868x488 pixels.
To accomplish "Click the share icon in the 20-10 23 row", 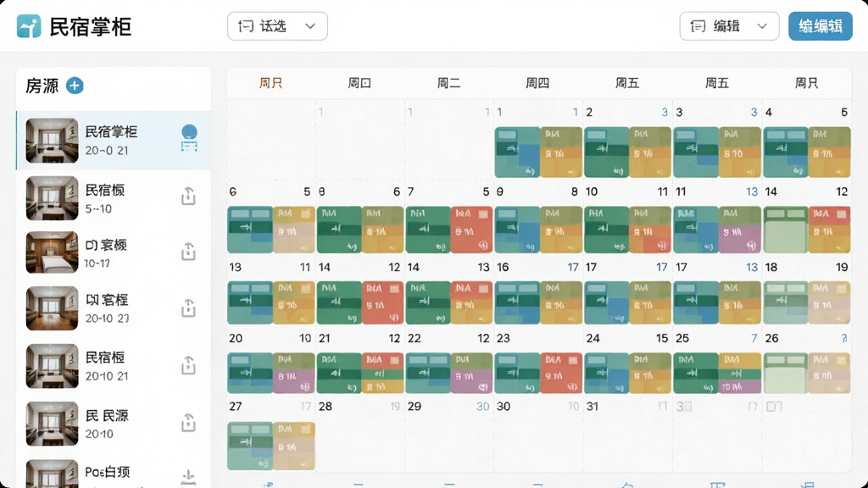I will (x=188, y=308).
